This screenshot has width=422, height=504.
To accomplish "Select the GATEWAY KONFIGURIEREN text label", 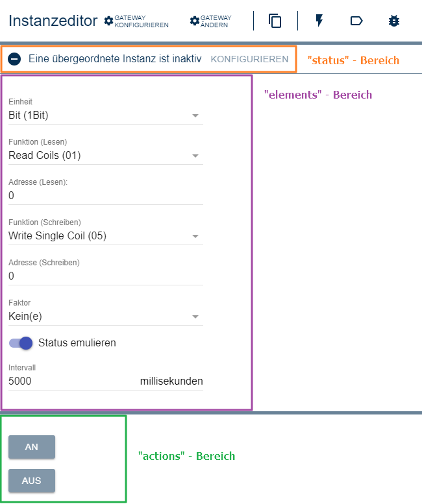I will [142, 21].
